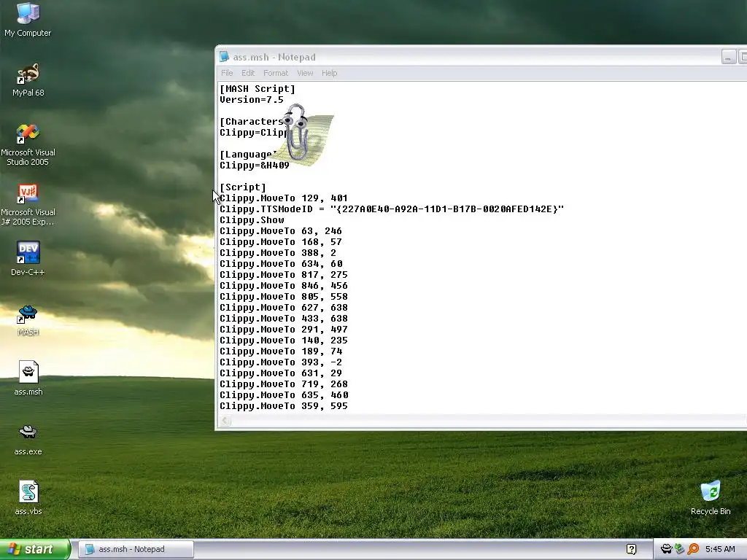
Task: Click the horizontal scrollbar left arrow
Action: (x=225, y=421)
